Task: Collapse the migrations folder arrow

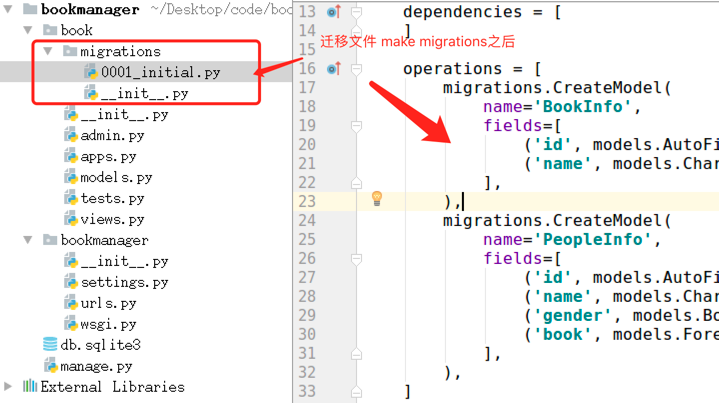Action: [48, 51]
